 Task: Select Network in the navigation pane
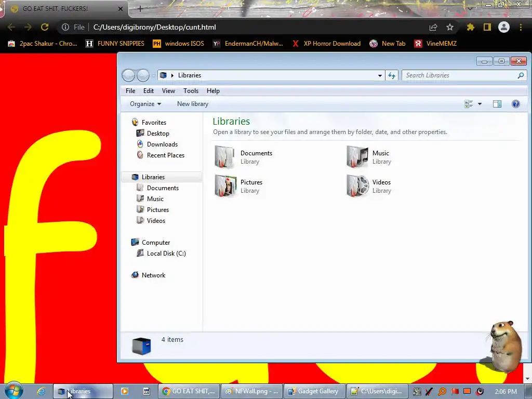pos(148,275)
